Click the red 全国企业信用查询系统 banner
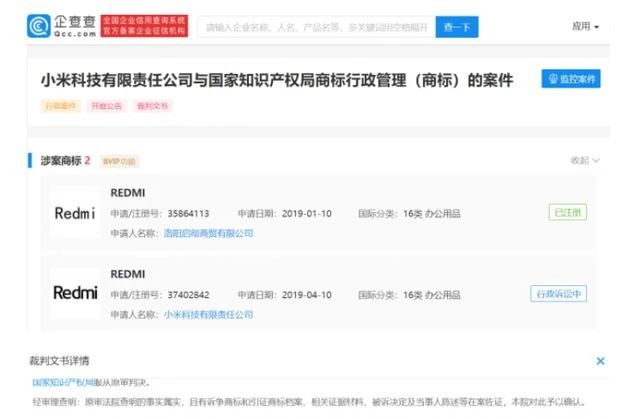Image resolution: width=640 pixels, height=419 pixels. pyautogui.click(x=144, y=26)
